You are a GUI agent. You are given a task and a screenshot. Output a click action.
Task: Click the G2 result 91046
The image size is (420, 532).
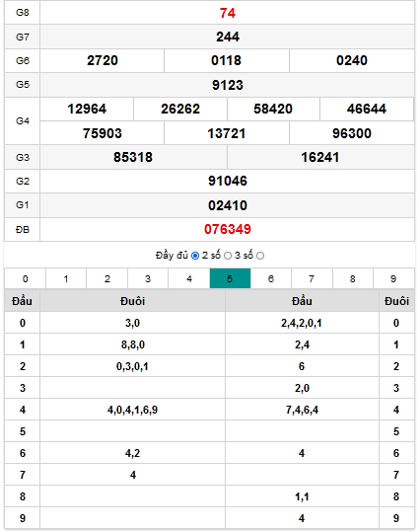(228, 181)
